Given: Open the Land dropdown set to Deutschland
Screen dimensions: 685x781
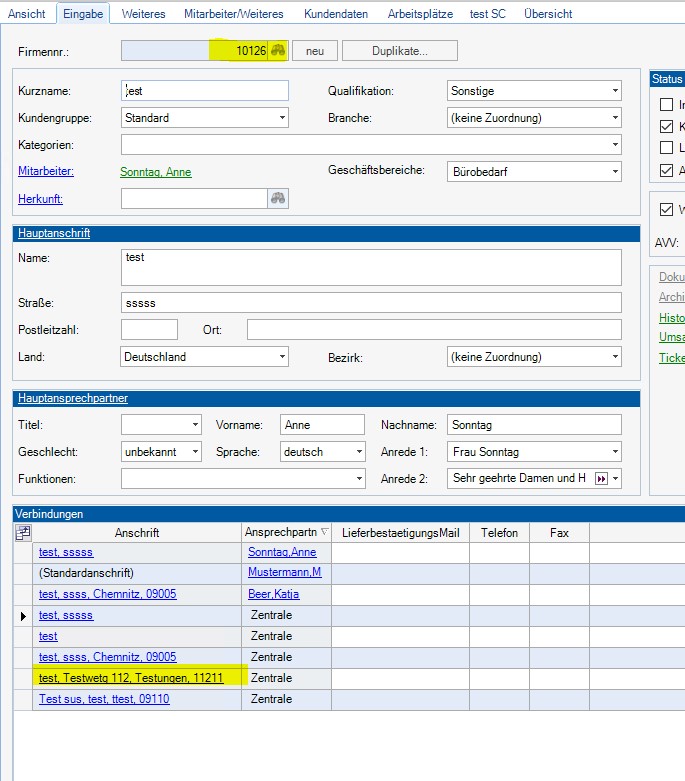Looking at the screenshot, I should pyautogui.click(x=282, y=357).
